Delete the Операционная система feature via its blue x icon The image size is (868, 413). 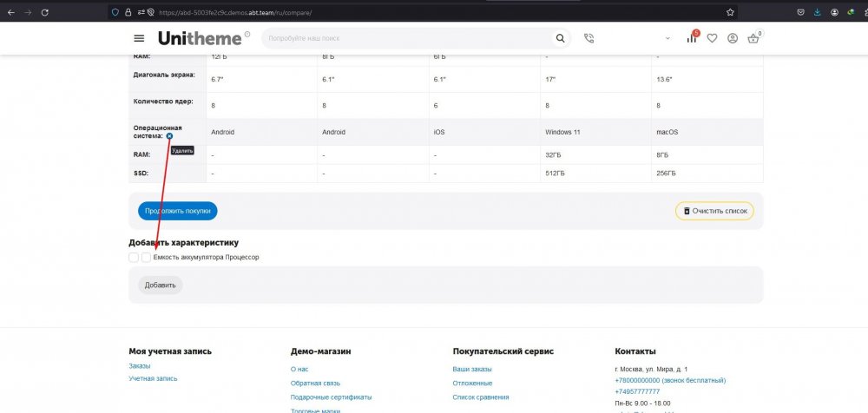coord(169,135)
